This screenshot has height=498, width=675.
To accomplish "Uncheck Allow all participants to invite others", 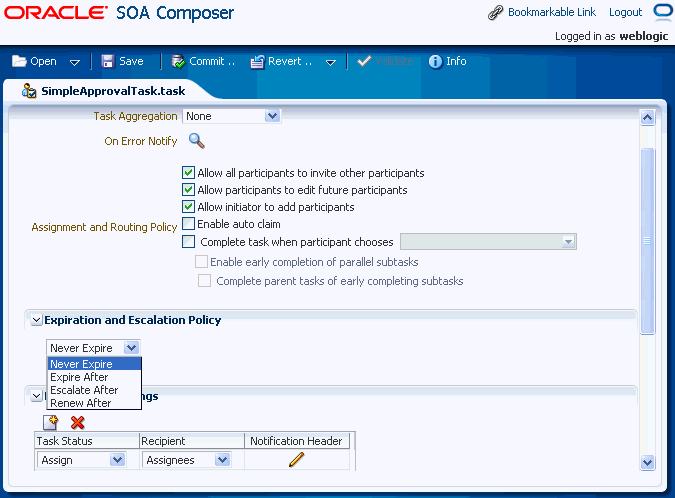I will coord(188,173).
